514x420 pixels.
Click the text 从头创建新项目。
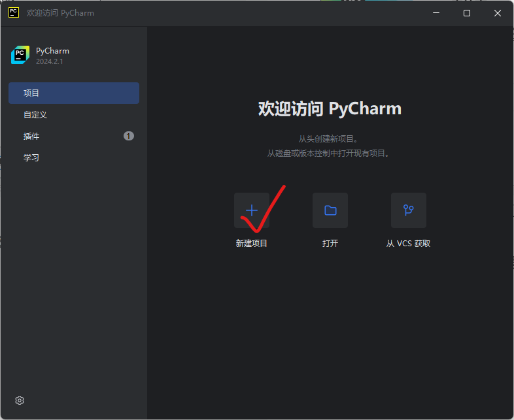pos(330,138)
